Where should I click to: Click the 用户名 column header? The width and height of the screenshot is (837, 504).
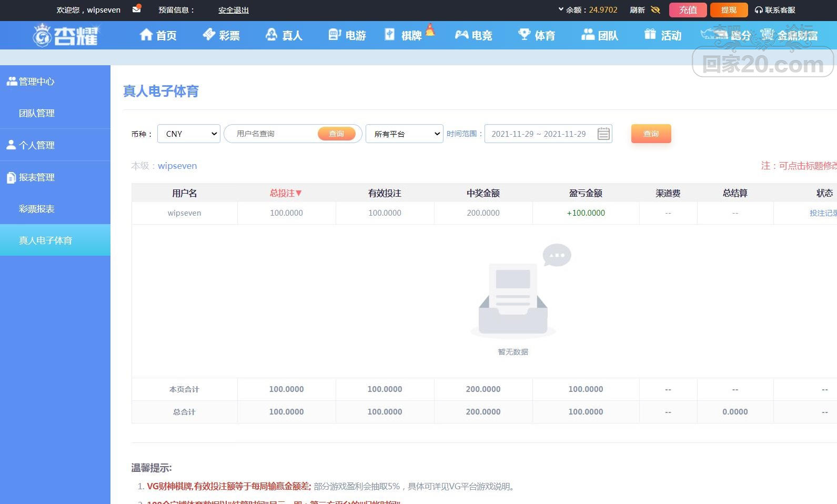pyautogui.click(x=184, y=193)
